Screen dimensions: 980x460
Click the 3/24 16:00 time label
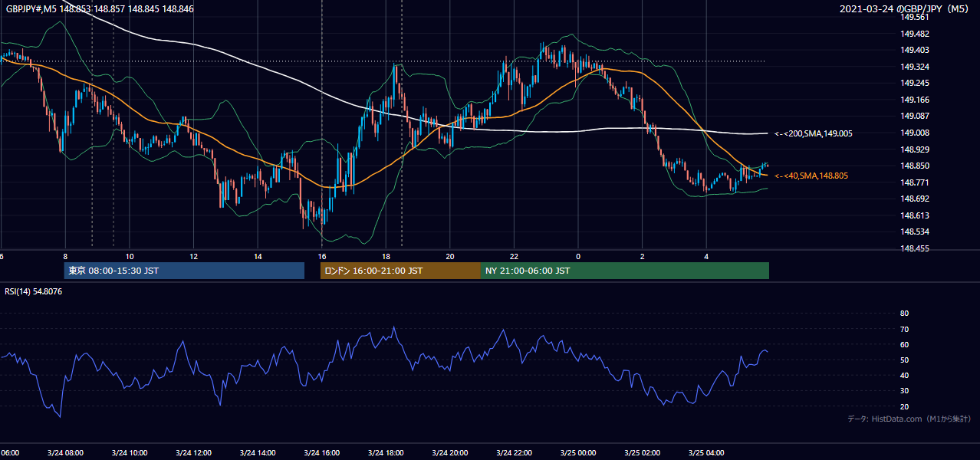point(322,453)
